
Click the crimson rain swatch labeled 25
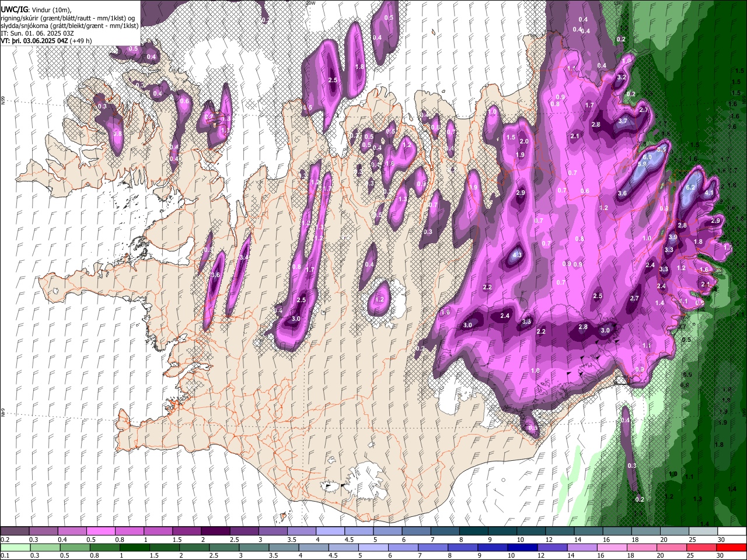702,547
